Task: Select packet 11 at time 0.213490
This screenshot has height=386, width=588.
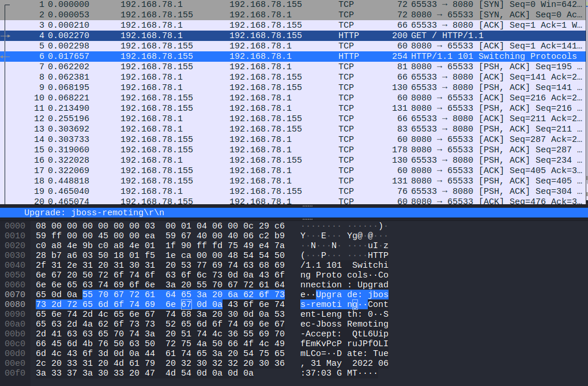Action: coord(288,108)
